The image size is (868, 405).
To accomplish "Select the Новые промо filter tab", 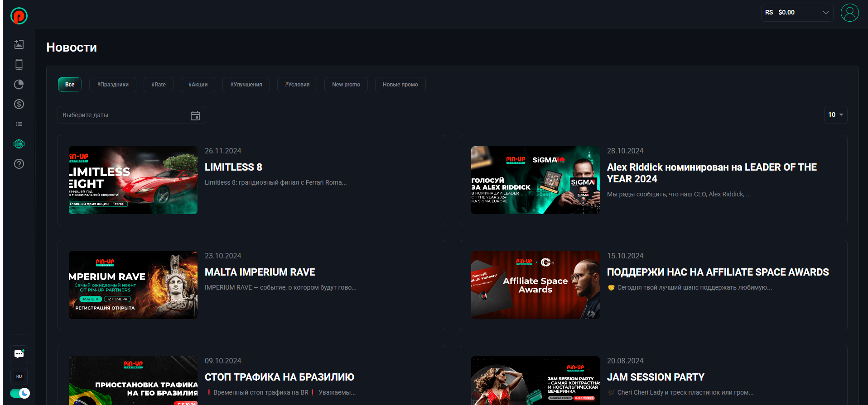I will 400,85.
